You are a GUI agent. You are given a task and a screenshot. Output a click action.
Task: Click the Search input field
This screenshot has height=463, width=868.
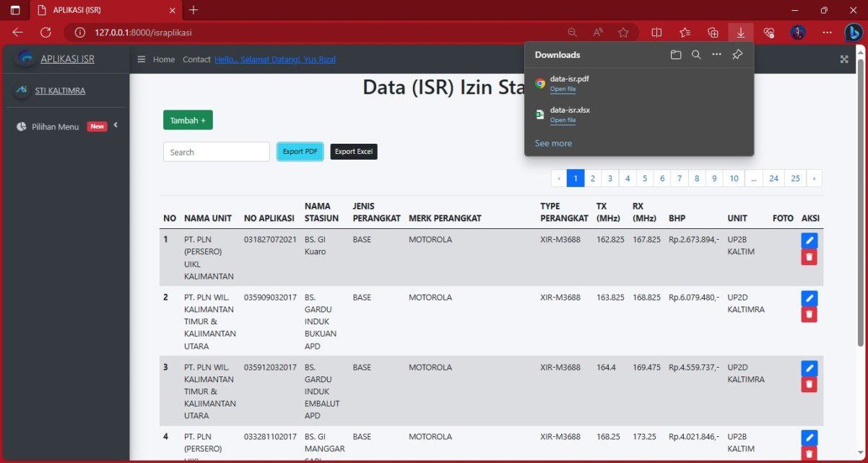[216, 152]
